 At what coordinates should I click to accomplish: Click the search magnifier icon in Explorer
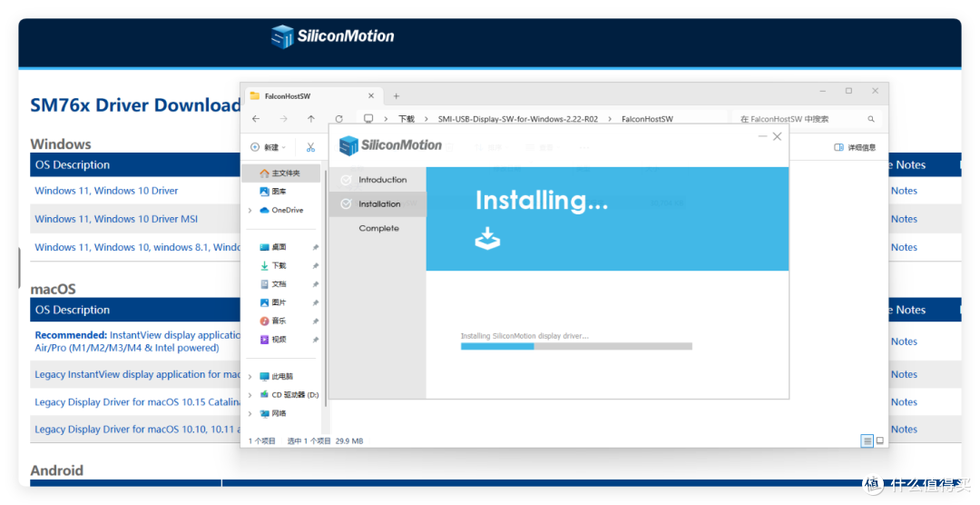point(870,119)
